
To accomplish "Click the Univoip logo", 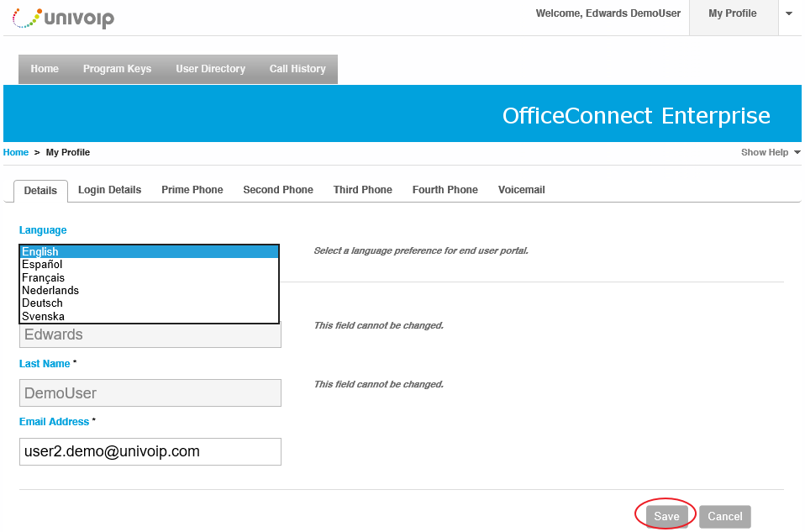I will 63,18.
